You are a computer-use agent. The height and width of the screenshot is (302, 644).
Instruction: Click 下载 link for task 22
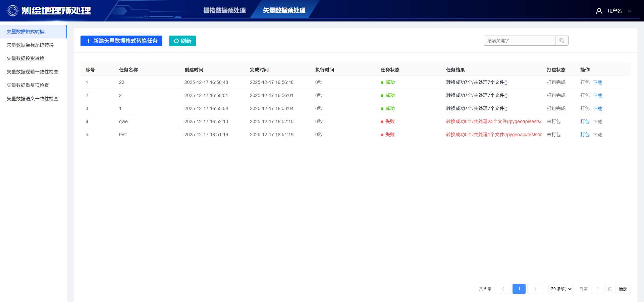tap(597, 83)
